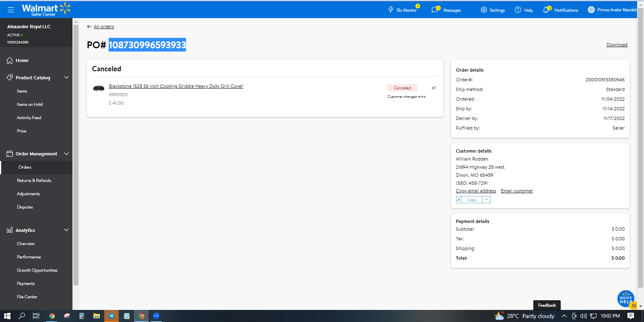Open the Notifications bell icon
The image size is (644, 322).
pyautogui.click(x=546, y=10)
